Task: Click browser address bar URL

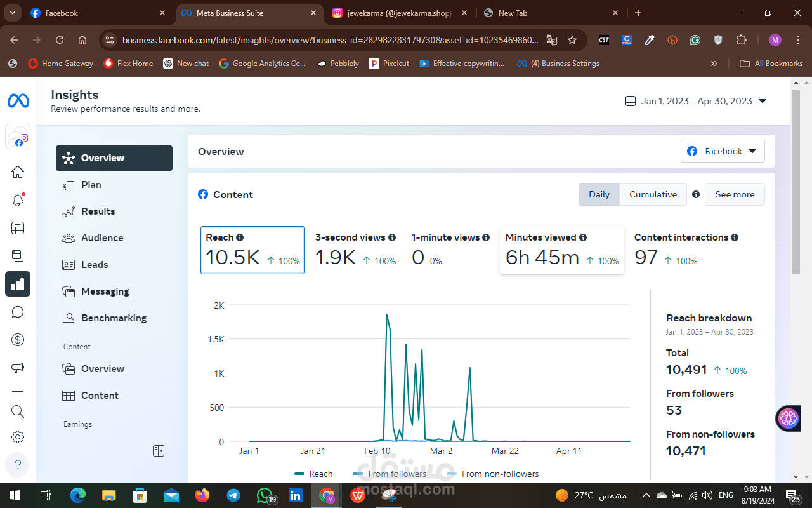Action: pos(330,40)
